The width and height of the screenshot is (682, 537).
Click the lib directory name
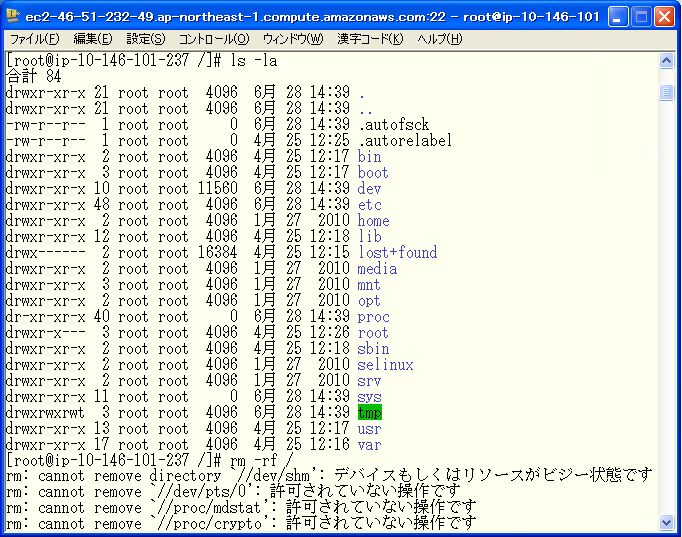(x=370, y=237)
